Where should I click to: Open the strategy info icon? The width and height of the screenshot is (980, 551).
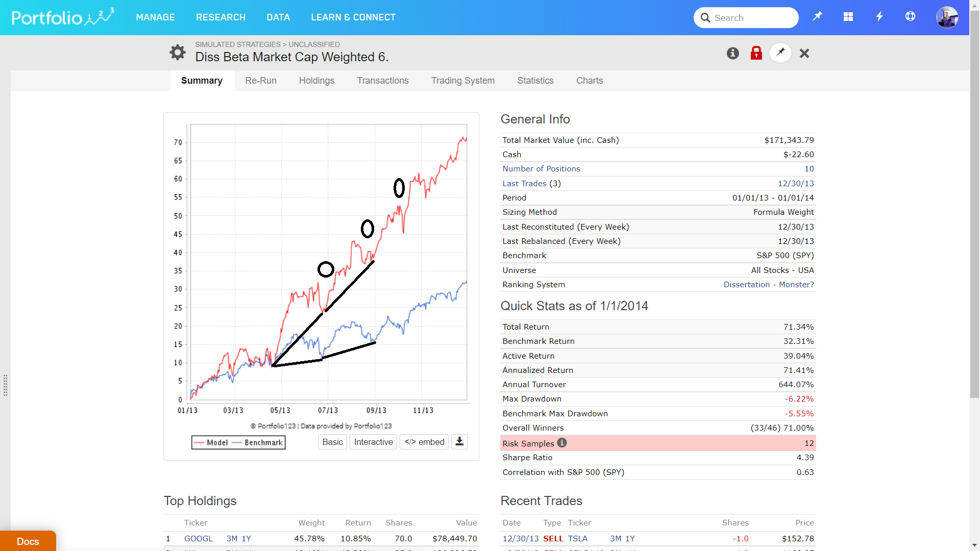pyautogui.click(x=733, y=53)
